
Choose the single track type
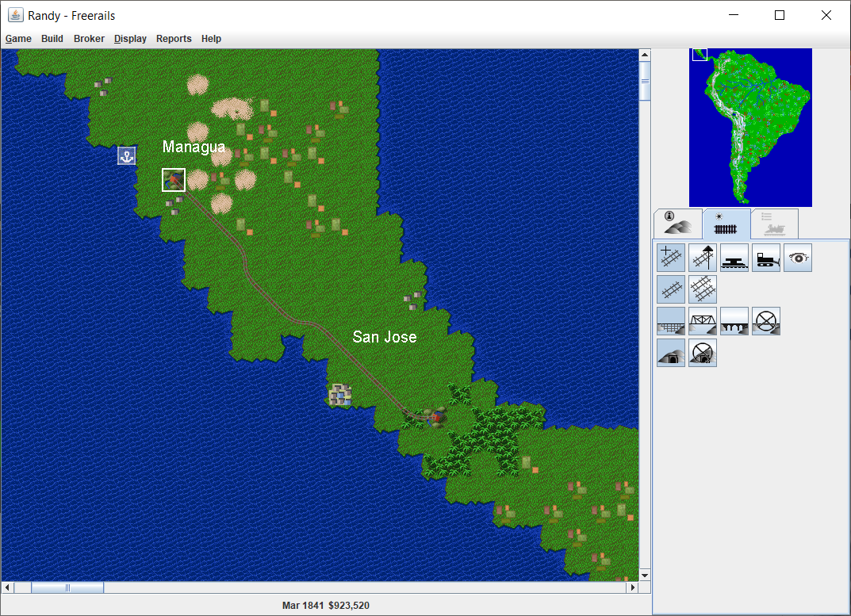pyautogui.click(x=671, y=289)
